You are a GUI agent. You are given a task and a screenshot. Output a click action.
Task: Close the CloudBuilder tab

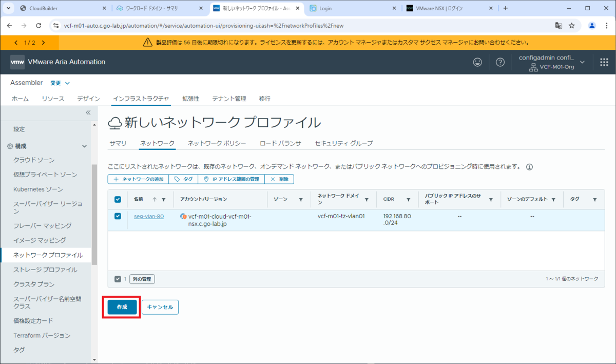tap(104, 8)
